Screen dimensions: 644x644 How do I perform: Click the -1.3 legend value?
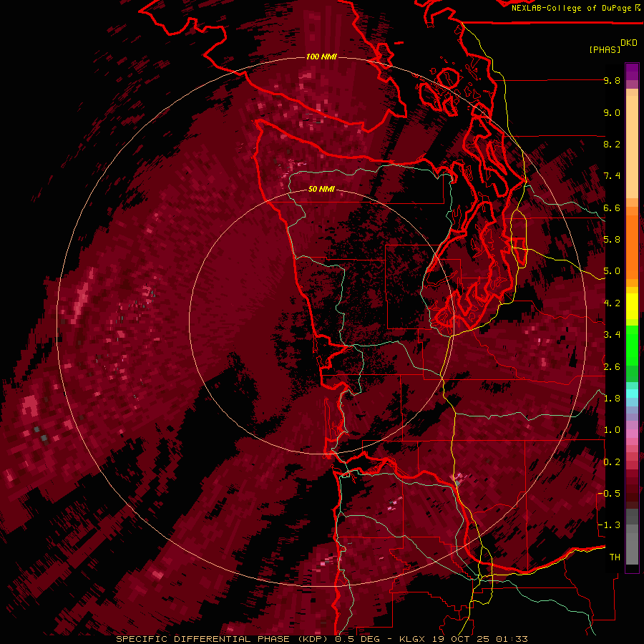pos(609,525)
